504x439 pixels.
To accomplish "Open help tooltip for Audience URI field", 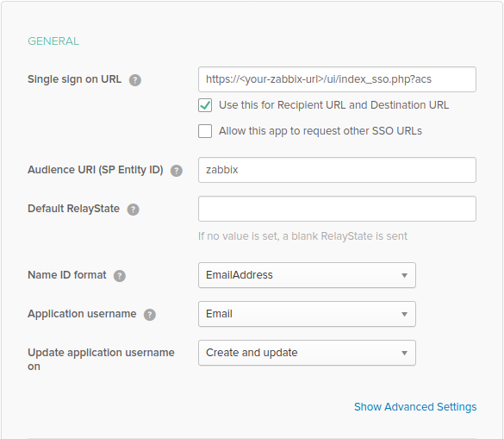I will coord(177,171).
